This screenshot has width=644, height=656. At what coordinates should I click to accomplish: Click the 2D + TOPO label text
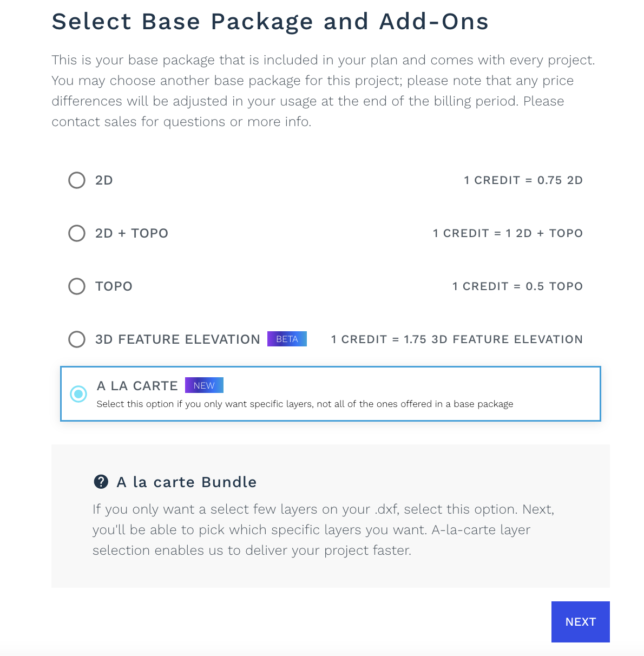(x=132, y=233)
